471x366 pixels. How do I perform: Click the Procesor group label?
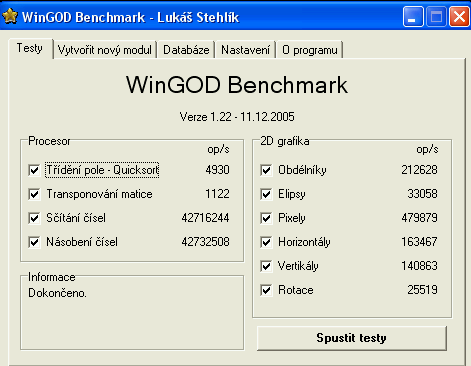(49, 141)
